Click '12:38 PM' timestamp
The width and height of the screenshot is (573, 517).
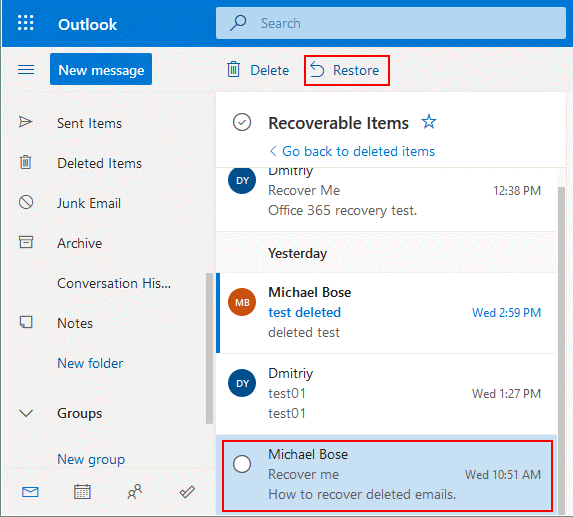point(517,191)
